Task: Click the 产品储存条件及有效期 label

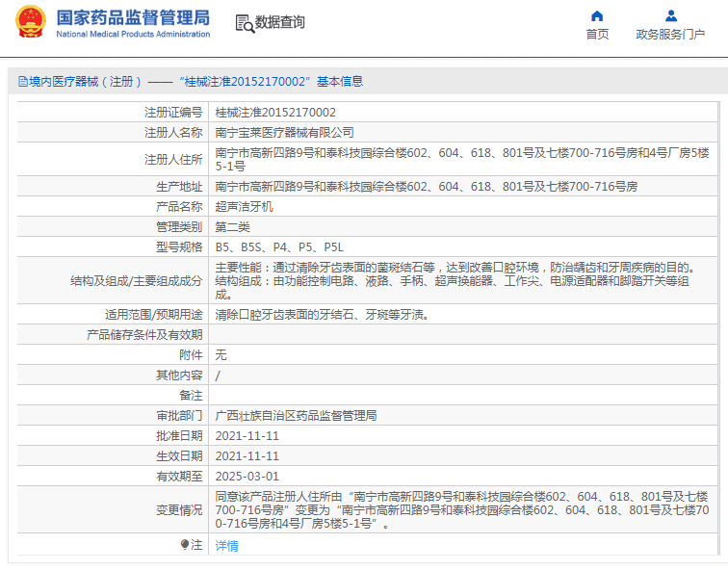Action: pyautogui.click(x=144, y=335)
